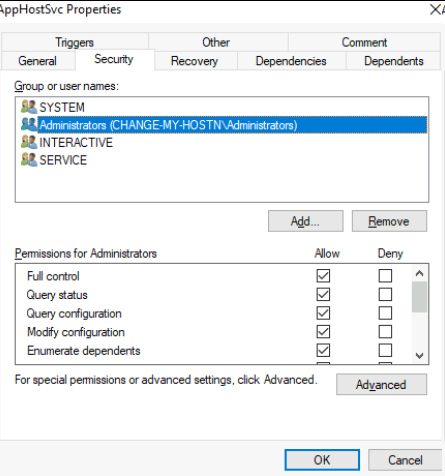Click the permissions list scroll up arrow
445x476 pixels.
point(419,274)
